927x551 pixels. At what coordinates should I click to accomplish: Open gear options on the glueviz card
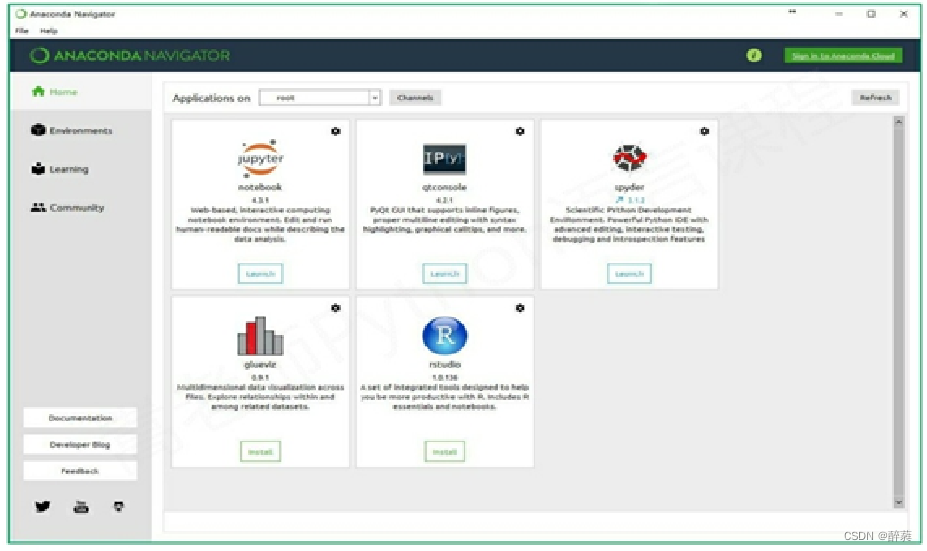coord(335,308)
